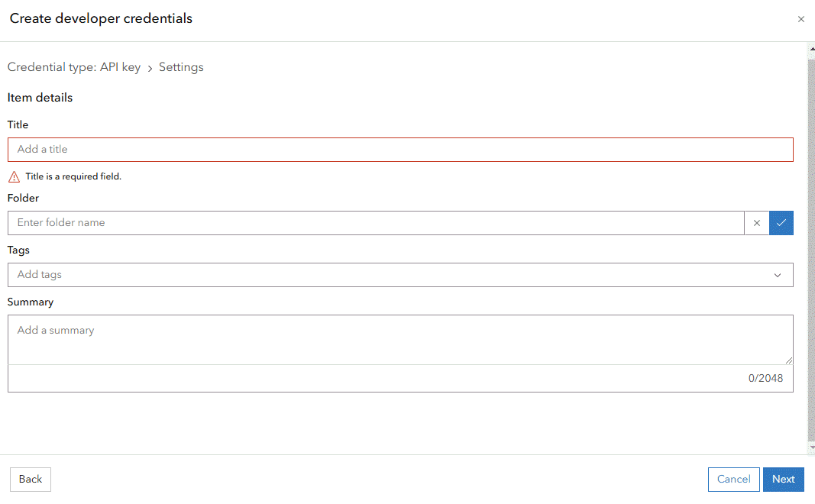Focus the Enter folder name field
Image resolution: width=815 pixels, height=504 pixels.
point(376,223)
